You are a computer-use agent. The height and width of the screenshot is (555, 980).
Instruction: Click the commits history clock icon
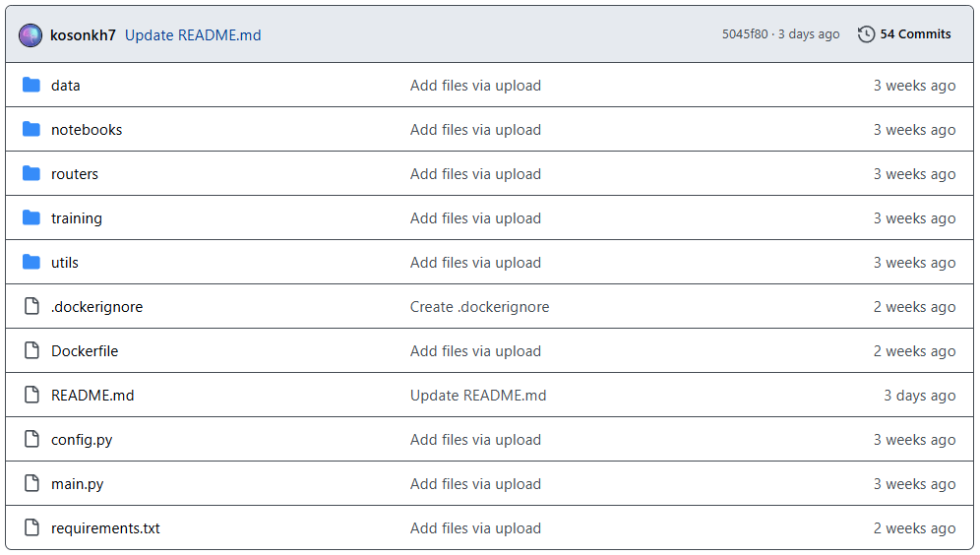(x=866, y=34)
